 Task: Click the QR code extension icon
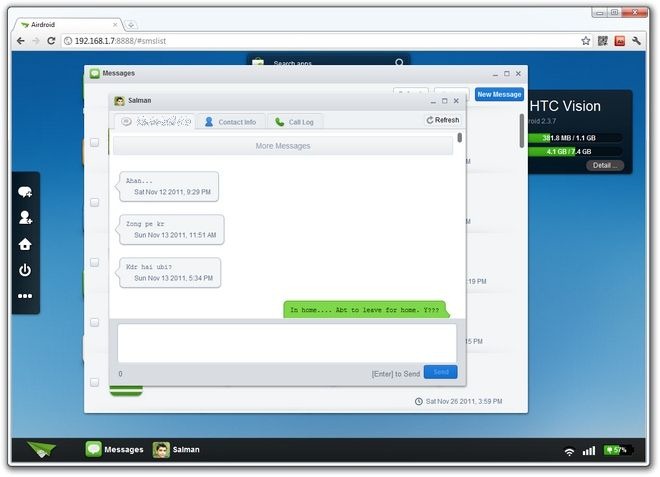pos(603,41)
